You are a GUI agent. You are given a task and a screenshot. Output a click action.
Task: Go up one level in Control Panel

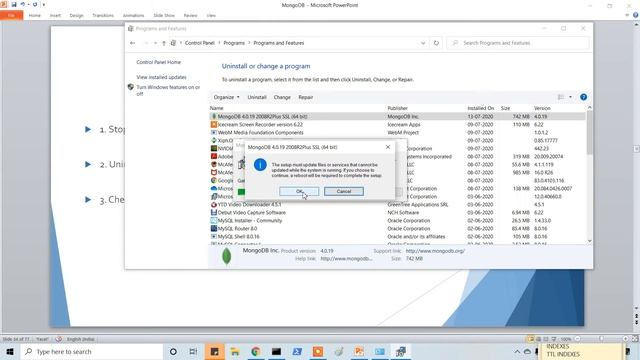coord(164,43)
